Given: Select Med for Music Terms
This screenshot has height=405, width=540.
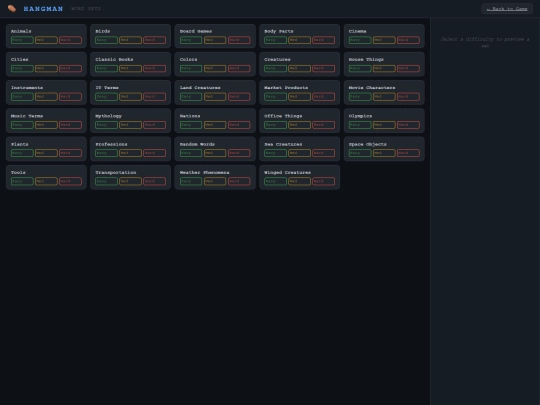Looking at the screenshot, I should 46,125.
